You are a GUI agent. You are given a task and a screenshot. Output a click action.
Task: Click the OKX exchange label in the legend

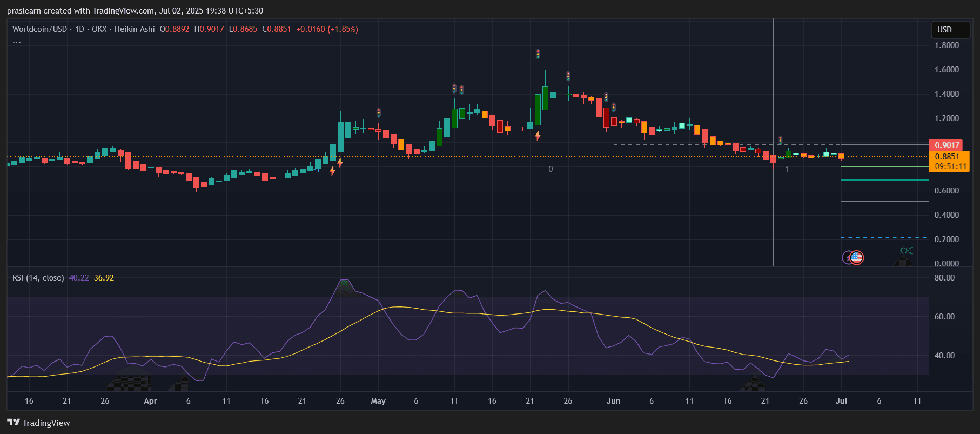pyautogui.click(x=99, y=29)
